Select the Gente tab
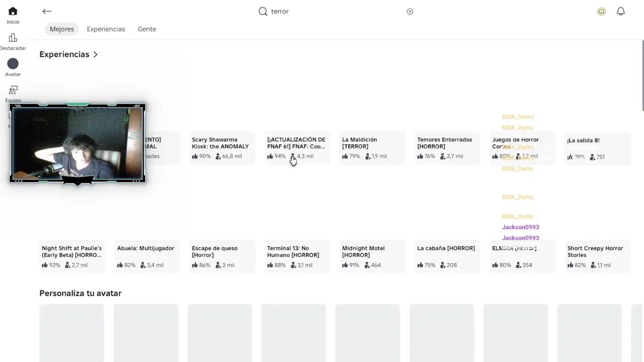The image size is (644, 362). (x=147, y=29)
